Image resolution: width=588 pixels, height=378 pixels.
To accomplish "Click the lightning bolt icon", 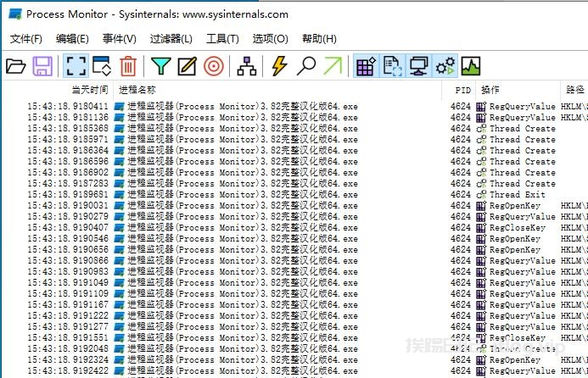I will pyautogui.click(x=279, y=66).
